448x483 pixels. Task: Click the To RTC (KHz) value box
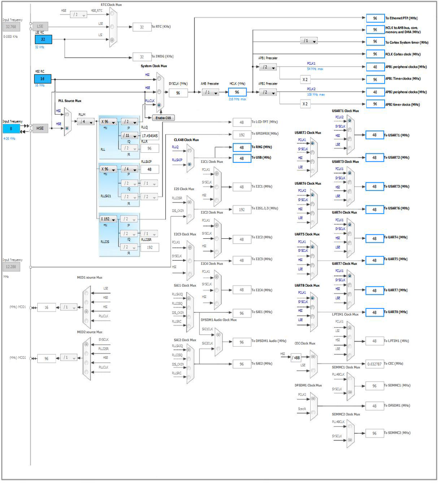142,27
